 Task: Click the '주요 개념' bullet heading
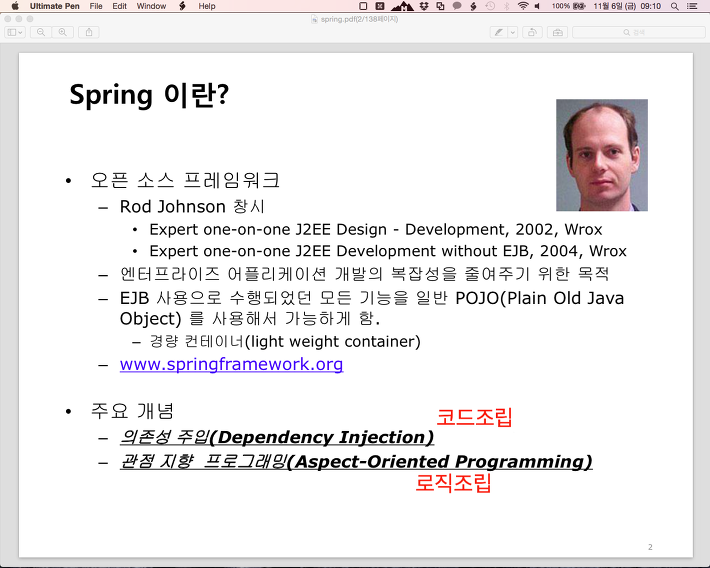[132, 411]
